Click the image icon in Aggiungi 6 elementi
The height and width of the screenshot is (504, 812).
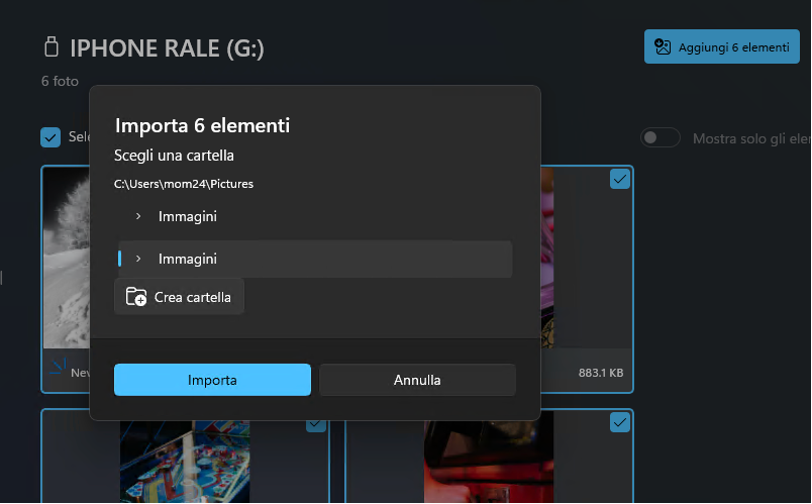(662, 47)
